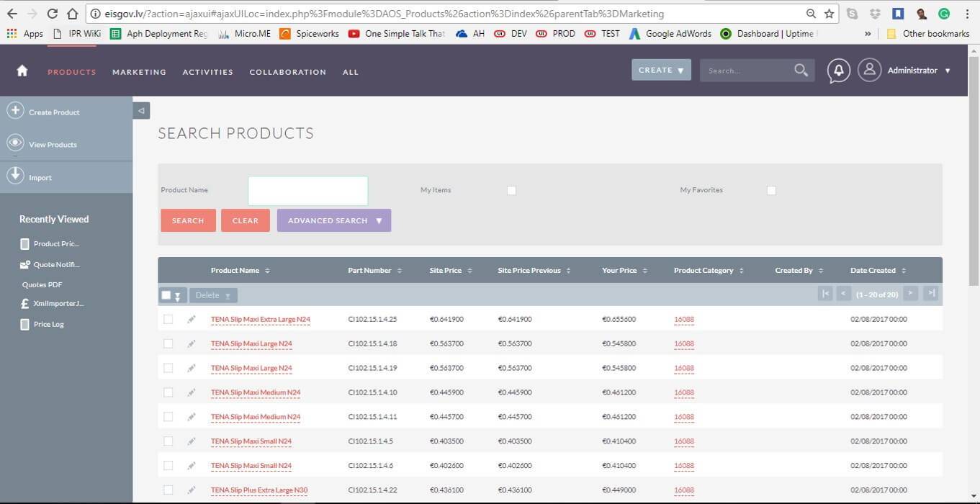Image resolution: width=980 pixels, height=504 pixels.
Task: Open Quote Notifi... recently viewed item
Action: 56,264
